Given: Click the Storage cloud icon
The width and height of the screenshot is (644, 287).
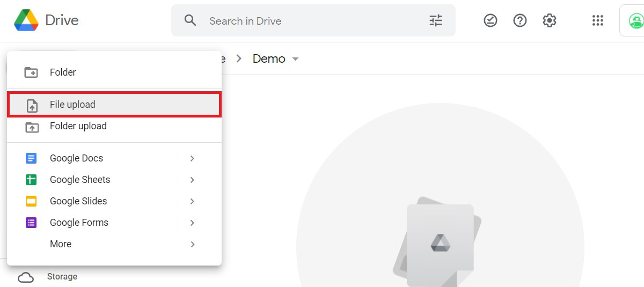Looking at the screenshot, I should coord(26,277).
